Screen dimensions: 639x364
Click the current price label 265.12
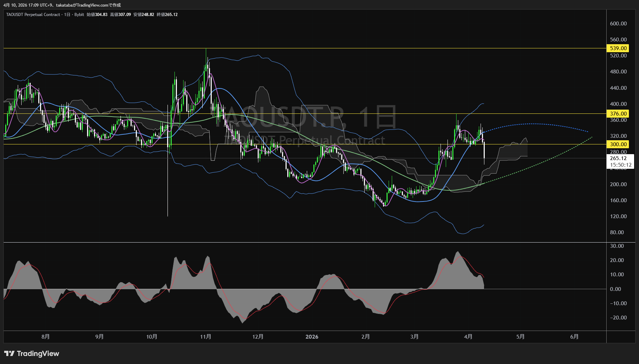[x=618, y=158]
